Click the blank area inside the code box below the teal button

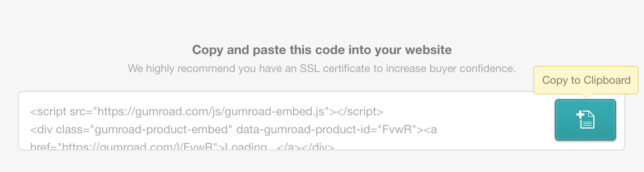[585, 145]
